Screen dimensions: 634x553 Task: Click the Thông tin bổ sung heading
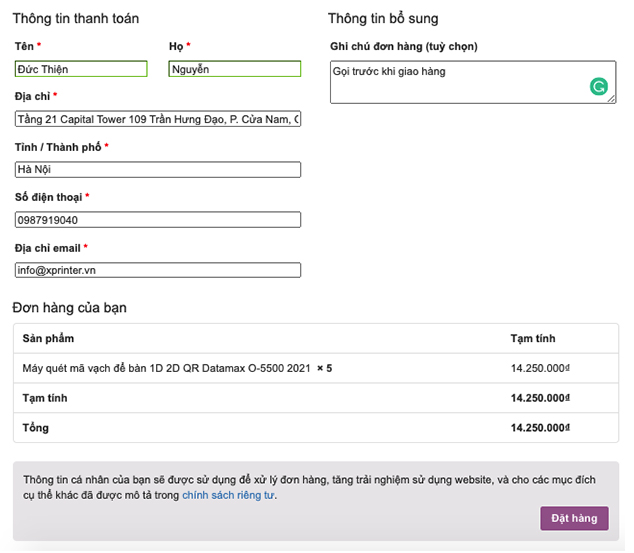[x=383, y=18]
